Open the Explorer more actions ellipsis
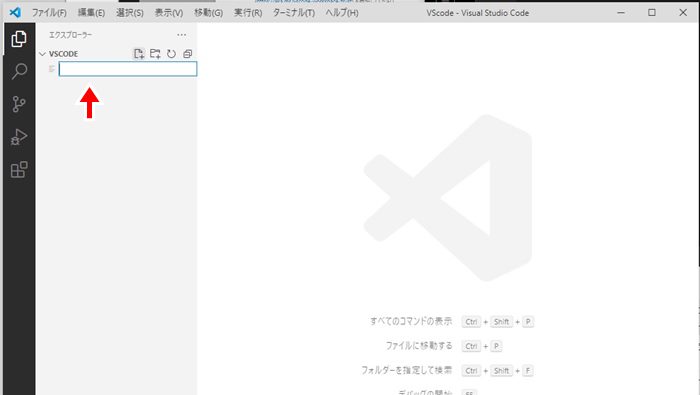 point(181,35)
